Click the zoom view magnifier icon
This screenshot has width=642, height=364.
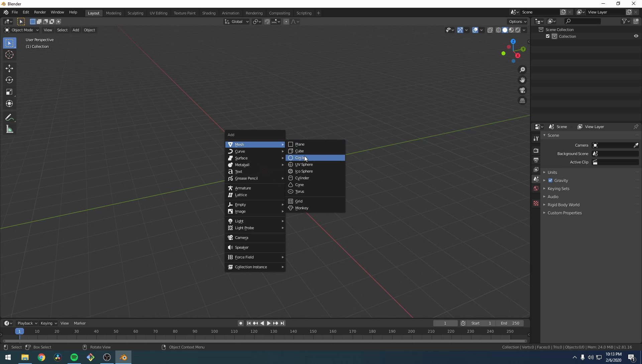point(522,70)
